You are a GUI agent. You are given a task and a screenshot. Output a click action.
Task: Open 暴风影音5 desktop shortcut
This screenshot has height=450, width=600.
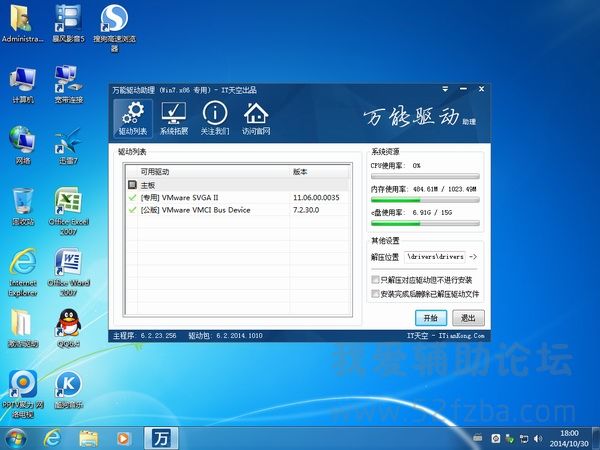68,24
